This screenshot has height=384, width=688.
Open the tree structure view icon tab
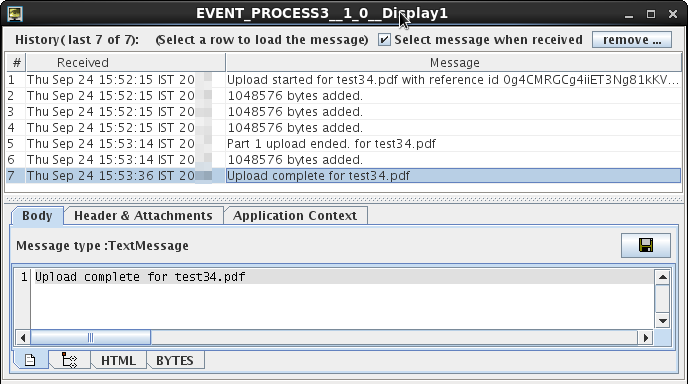(69, 360)
